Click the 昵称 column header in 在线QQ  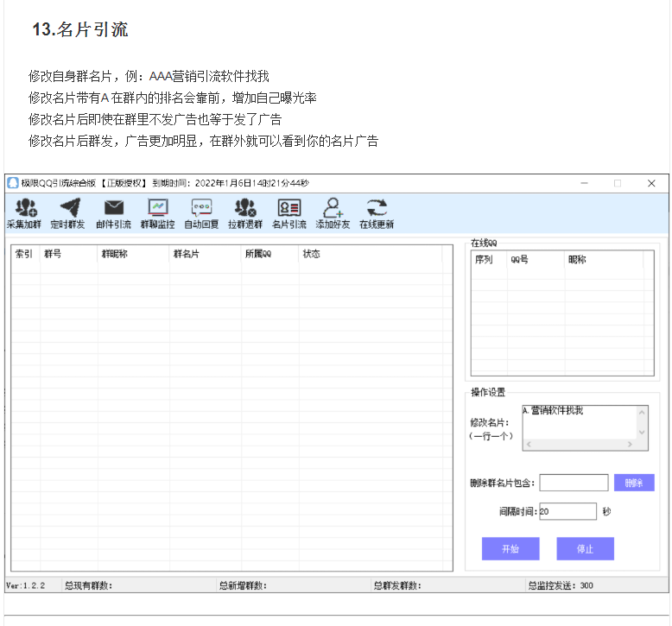604,259
